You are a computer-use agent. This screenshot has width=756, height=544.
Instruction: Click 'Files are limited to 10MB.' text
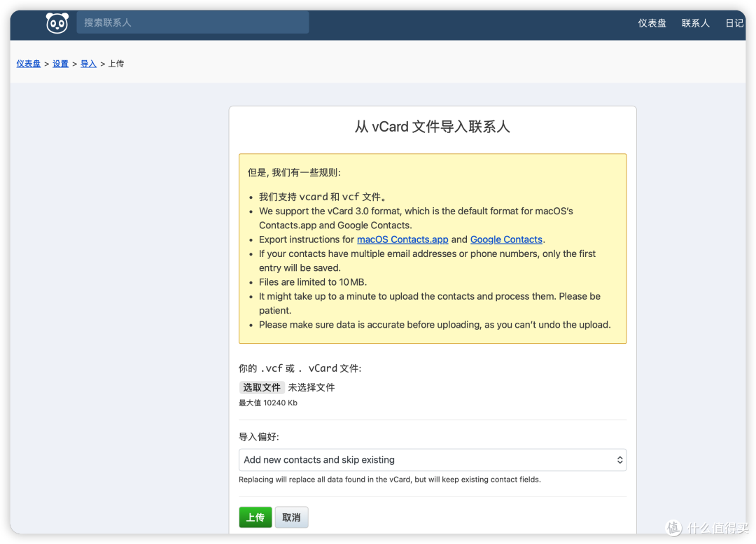click(x=313, y=282)
